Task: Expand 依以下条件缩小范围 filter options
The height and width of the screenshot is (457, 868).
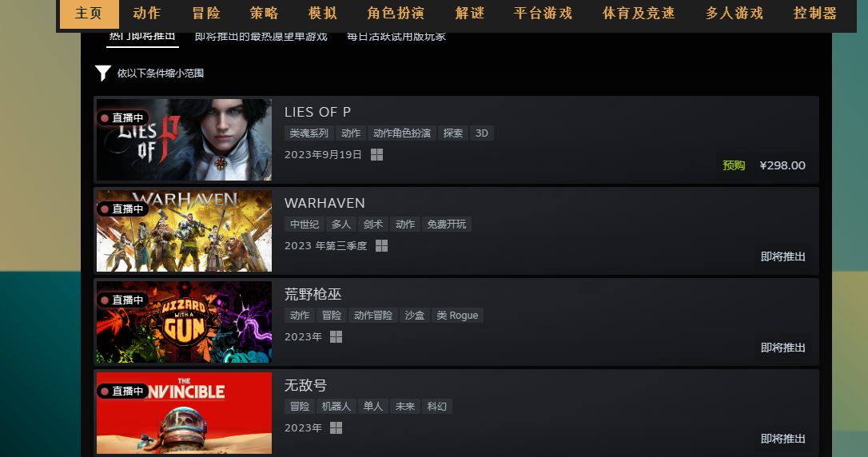Action: 161,73
